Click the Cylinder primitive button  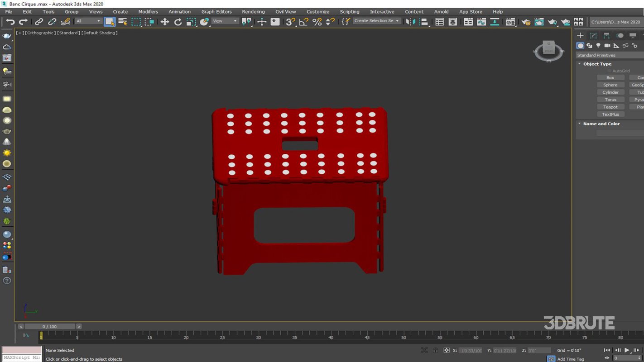tap(610, 92)
